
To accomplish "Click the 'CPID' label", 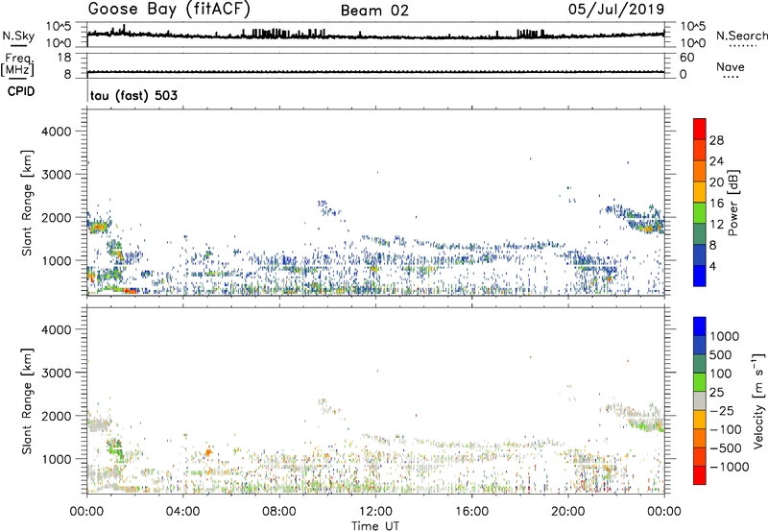I will click(21, 91).
